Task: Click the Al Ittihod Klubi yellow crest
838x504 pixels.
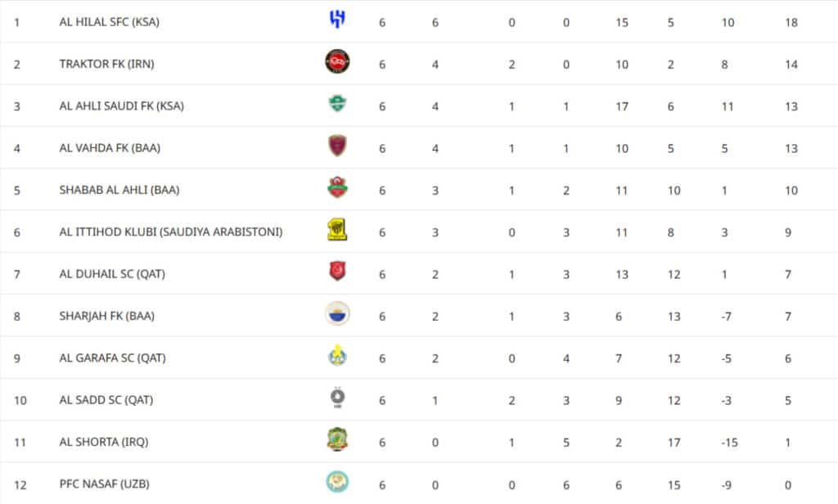Action: (x=337, y=231)
